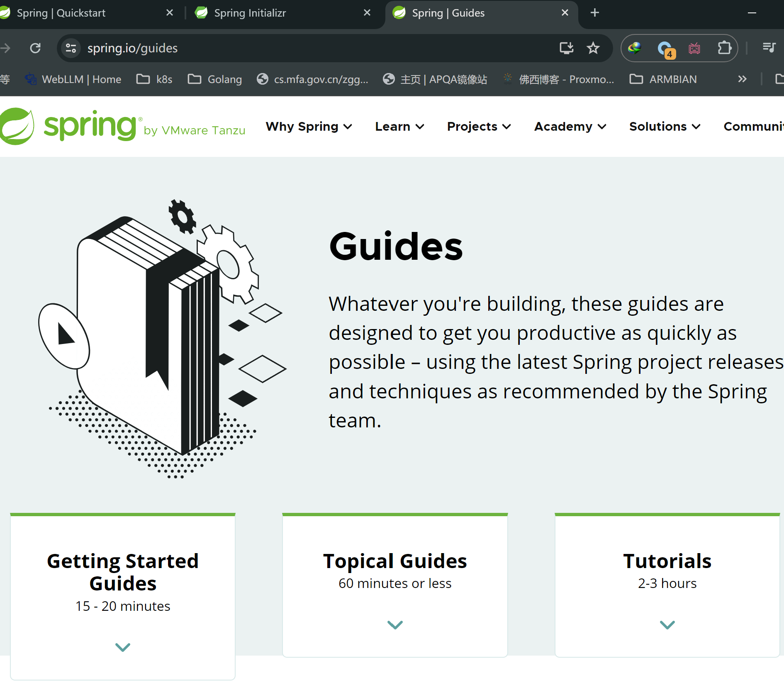
Task: Expand the Why Spring menu
Action: point(309,127)
